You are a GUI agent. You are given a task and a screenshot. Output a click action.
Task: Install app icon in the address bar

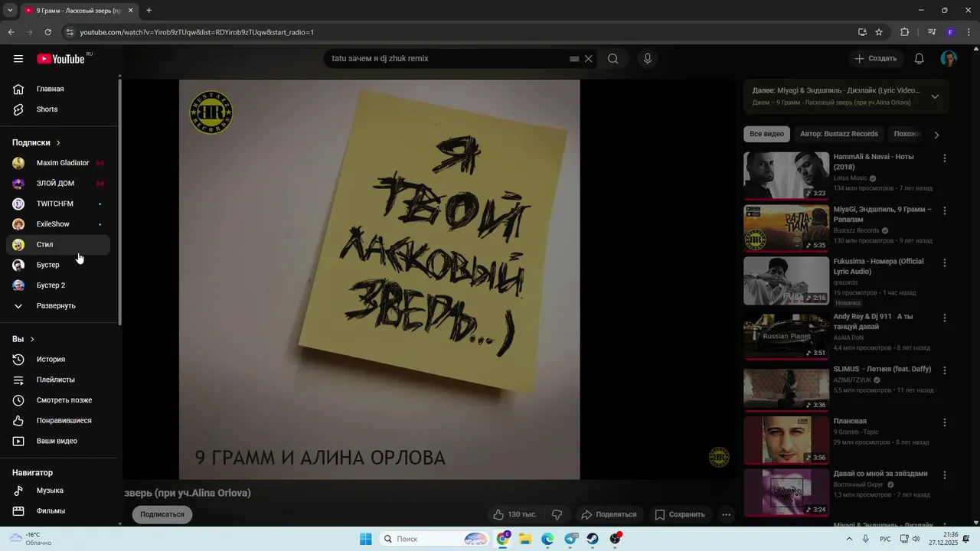coord(862,32)
